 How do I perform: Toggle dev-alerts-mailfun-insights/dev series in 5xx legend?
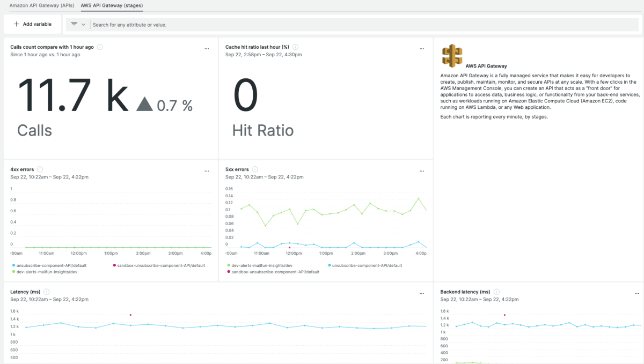[262, 265]
